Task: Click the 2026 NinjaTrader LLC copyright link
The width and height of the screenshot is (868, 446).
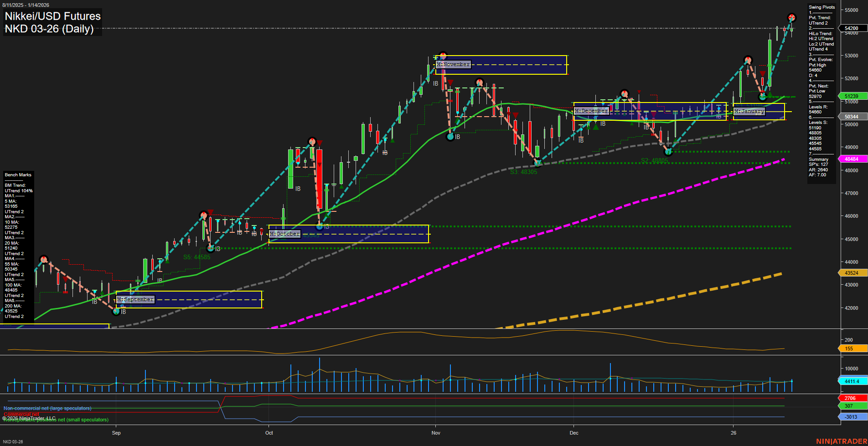Action: click(30, 418)
